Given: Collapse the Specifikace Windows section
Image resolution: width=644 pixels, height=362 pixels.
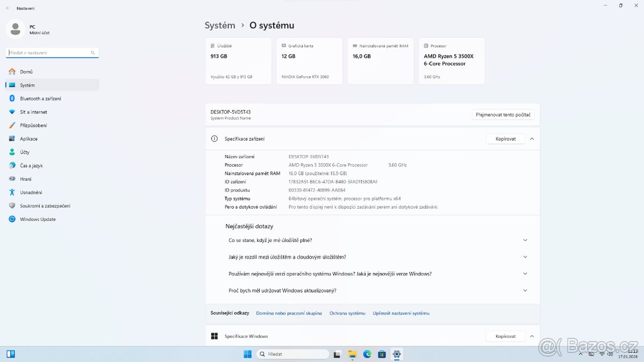Looking at the screenshot, I should [532, 336].
